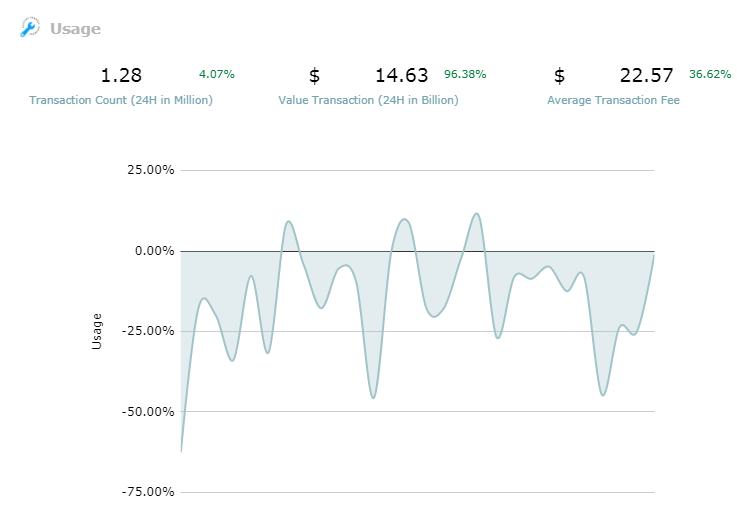Click the 96.38% change indicator

[x=465, y=74]
